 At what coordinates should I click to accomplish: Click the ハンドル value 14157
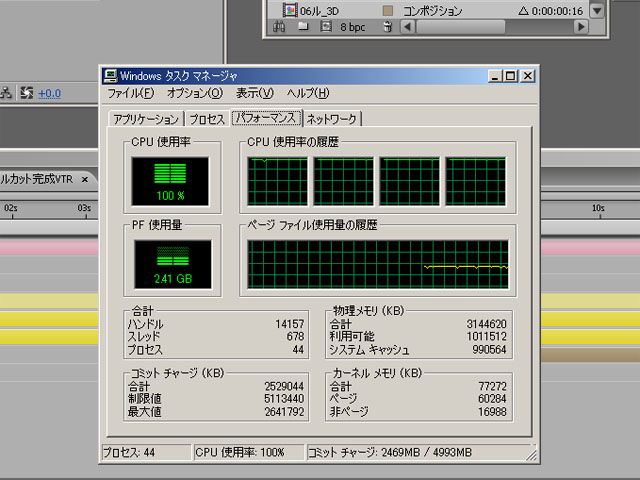(289, 324)
